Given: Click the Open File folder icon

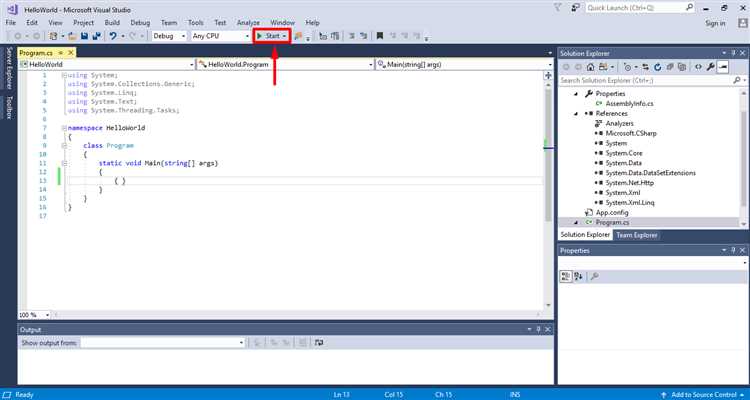Looking at the screenshot, I should (x=72, y=36).
